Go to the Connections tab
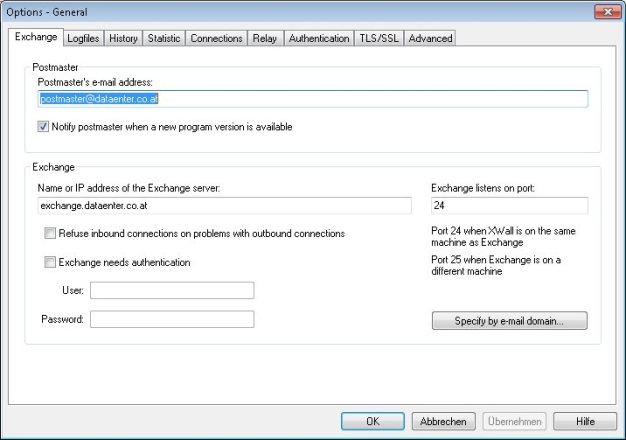Viewport: 626px width, 440px height. click(x=216, y=39)
